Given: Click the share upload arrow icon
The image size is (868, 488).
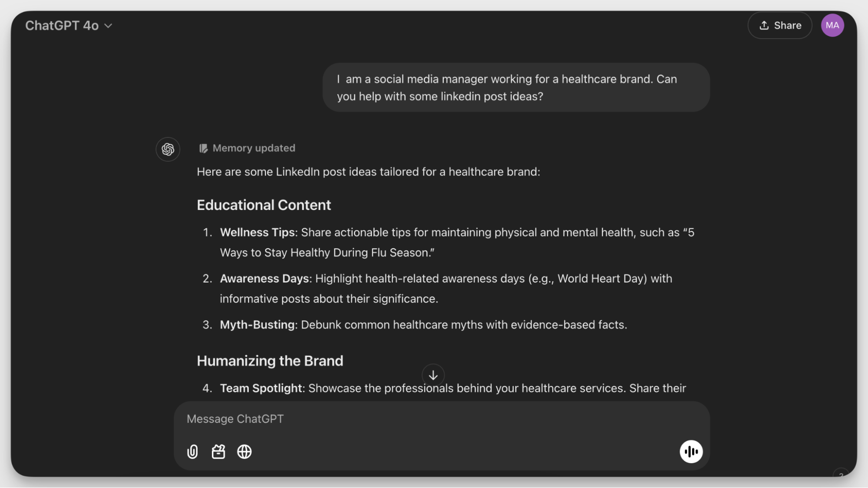Looking at the screenshot, I should (x=764, y=26).
